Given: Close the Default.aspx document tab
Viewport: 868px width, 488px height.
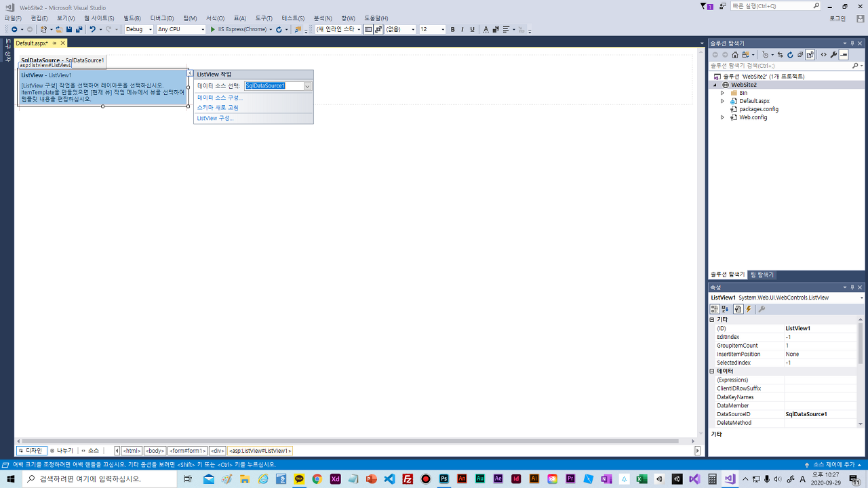Looking at the screenshot, I should [63, 43].
